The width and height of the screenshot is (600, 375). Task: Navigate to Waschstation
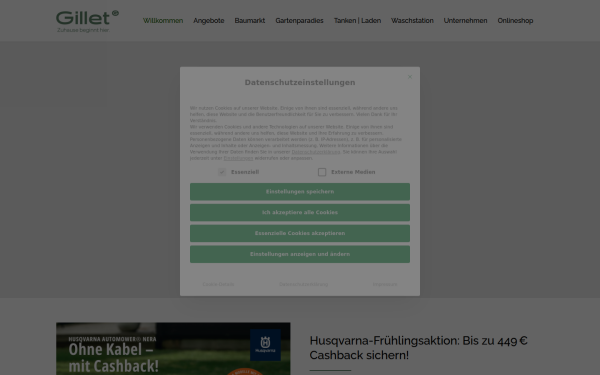[x=412, y=21]
